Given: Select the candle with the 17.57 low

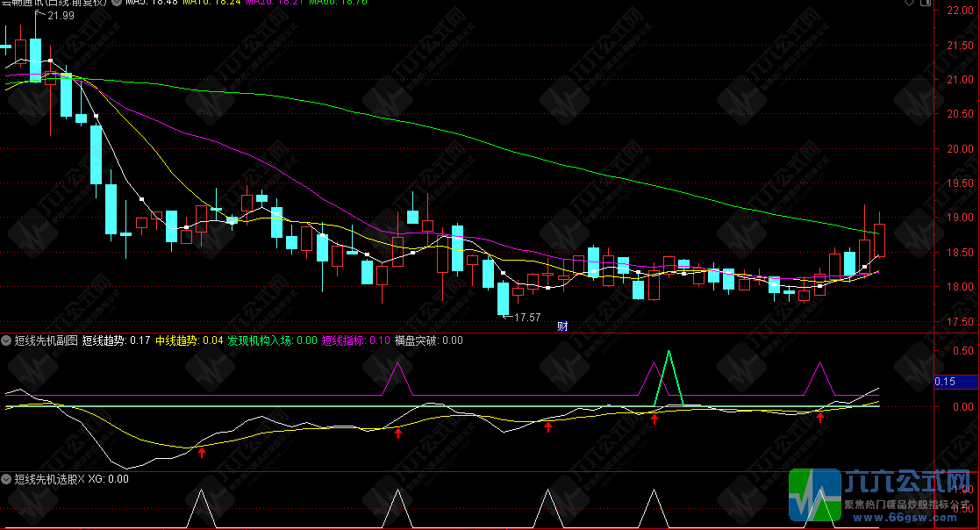Looking at the screenshot, I should click(x=503, y=298).
